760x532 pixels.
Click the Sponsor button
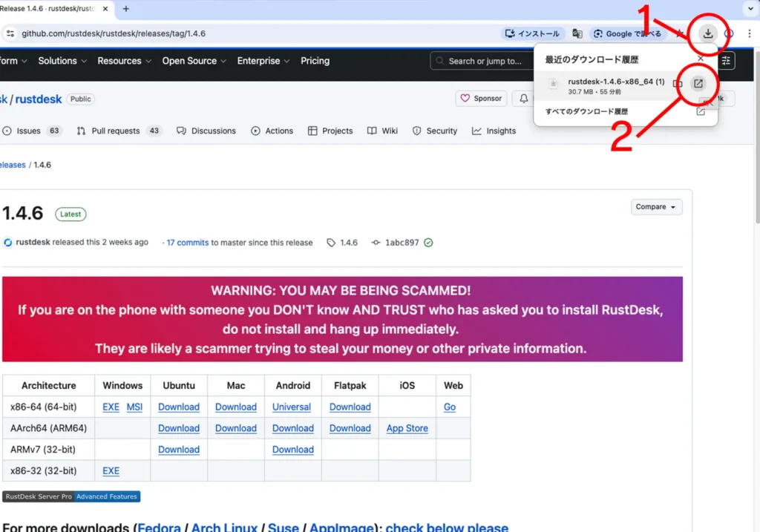481,98
